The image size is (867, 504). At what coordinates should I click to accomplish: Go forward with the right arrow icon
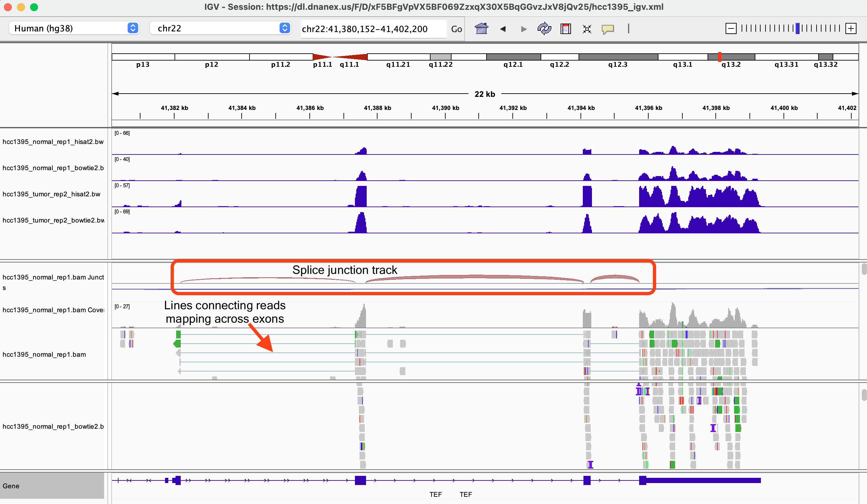pyautogui.click(x=523, y=29)
